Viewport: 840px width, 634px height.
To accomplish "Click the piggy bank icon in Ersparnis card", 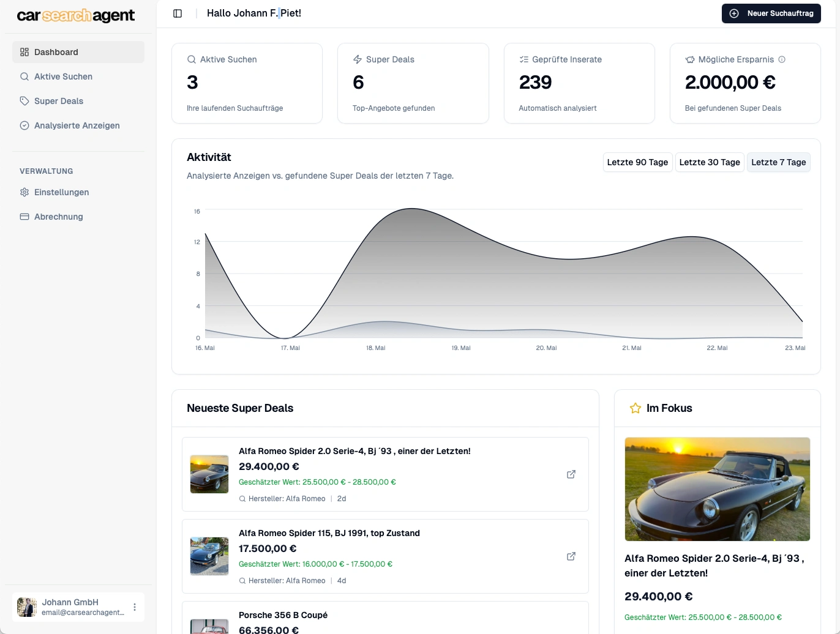I will point(690,59).
